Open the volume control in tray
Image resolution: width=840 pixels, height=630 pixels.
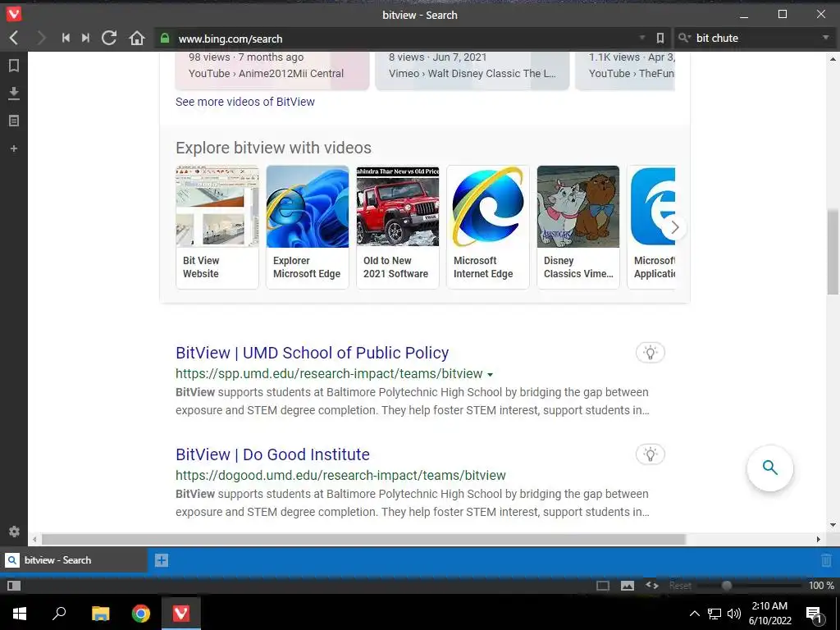734,614
